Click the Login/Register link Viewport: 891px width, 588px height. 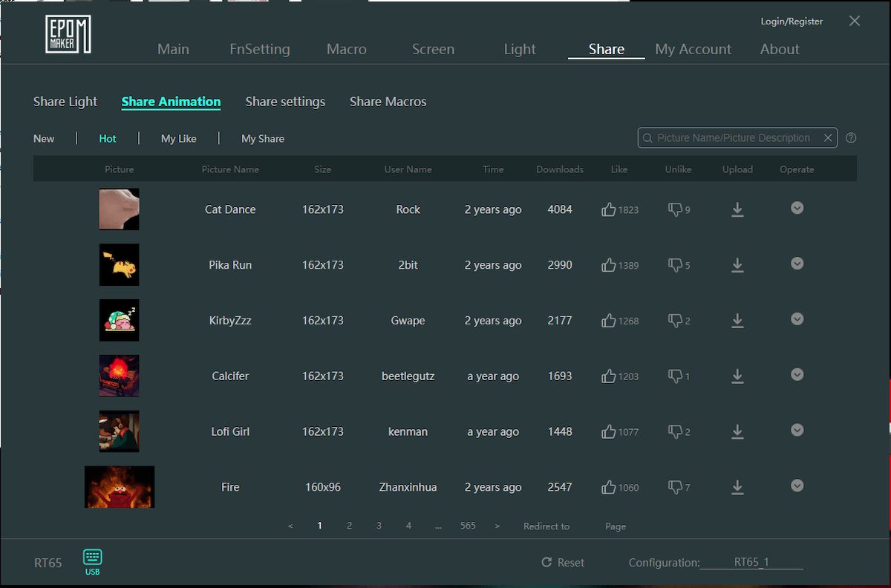pyautogui.click(x=792, y=22)
